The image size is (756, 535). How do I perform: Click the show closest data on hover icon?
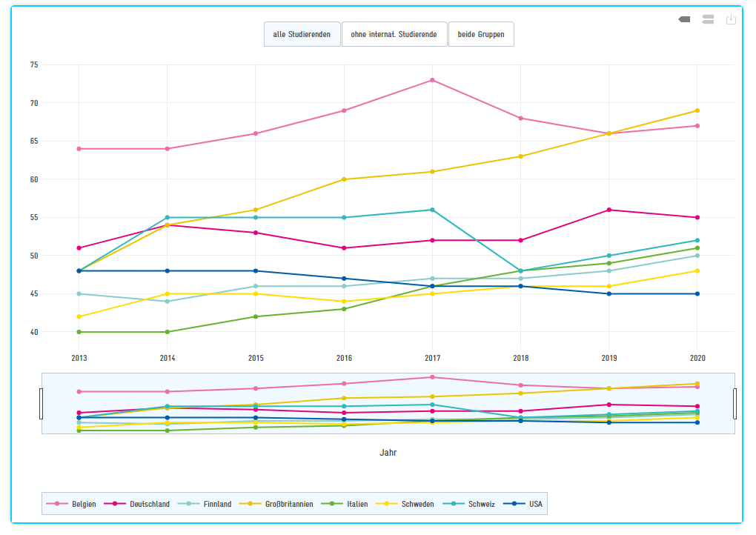tap(684, 19)
